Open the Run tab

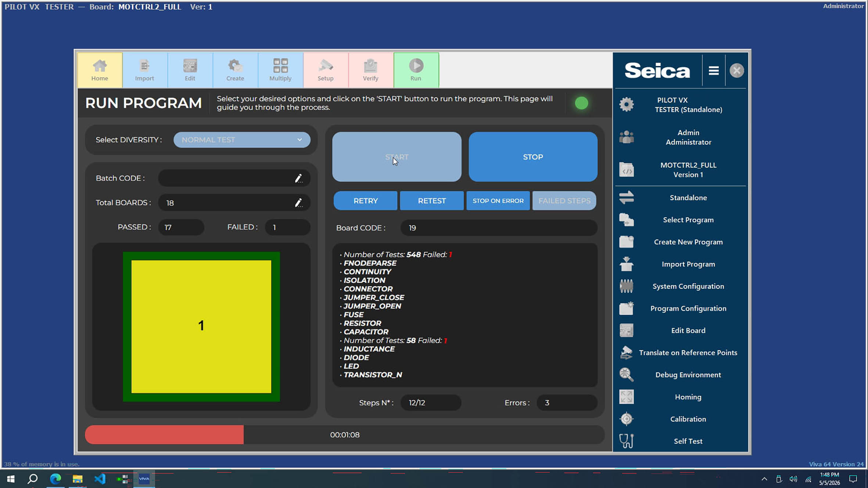[416, 70]
